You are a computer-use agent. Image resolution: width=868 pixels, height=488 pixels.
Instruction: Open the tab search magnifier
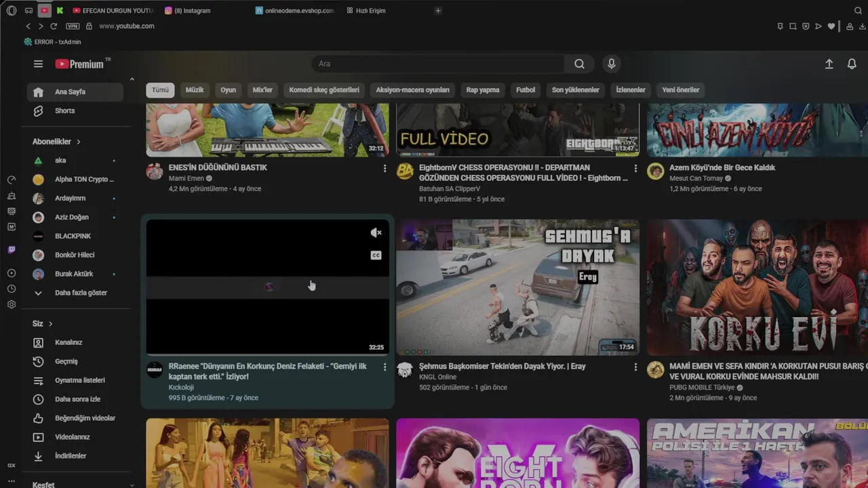click(x=858, y=10)
